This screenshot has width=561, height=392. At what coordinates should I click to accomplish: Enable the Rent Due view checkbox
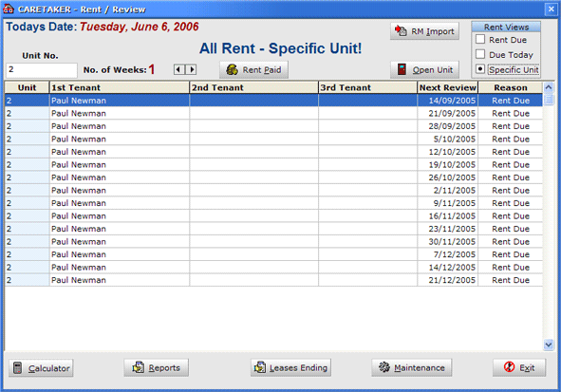tap(480, 39)
